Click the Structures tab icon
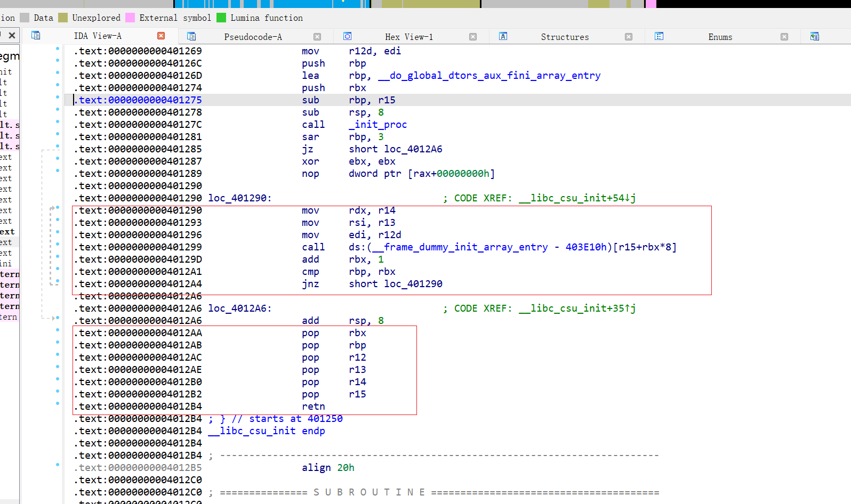The height and width of the screenshot is (504, 851). point(503,36)
